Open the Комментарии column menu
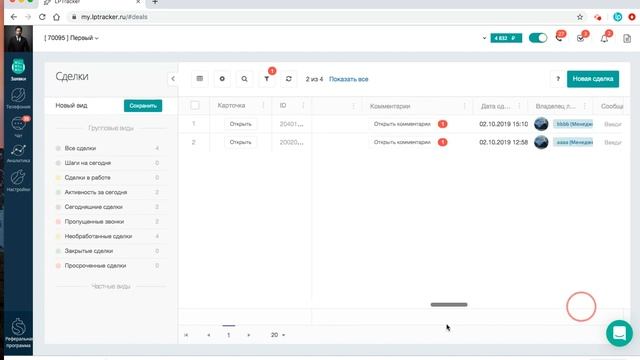The height and width of the screenshot is (360, 640). point(464,106)
